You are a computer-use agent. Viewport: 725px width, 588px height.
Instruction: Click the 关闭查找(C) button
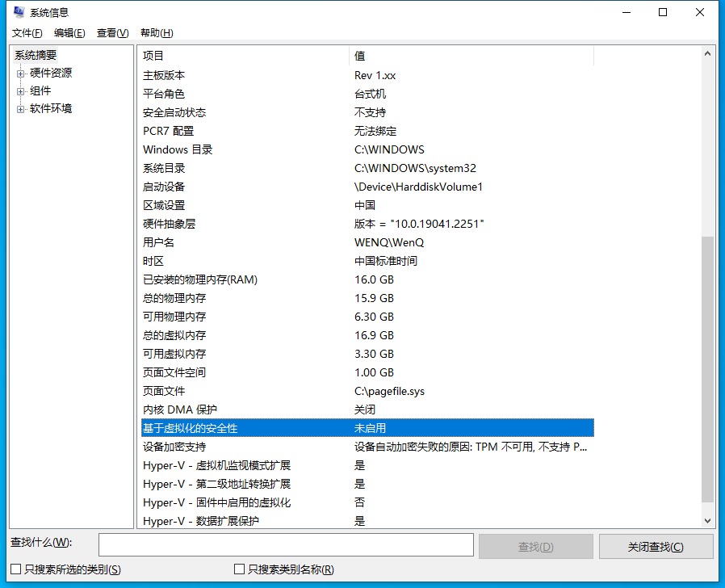[656, 547]
